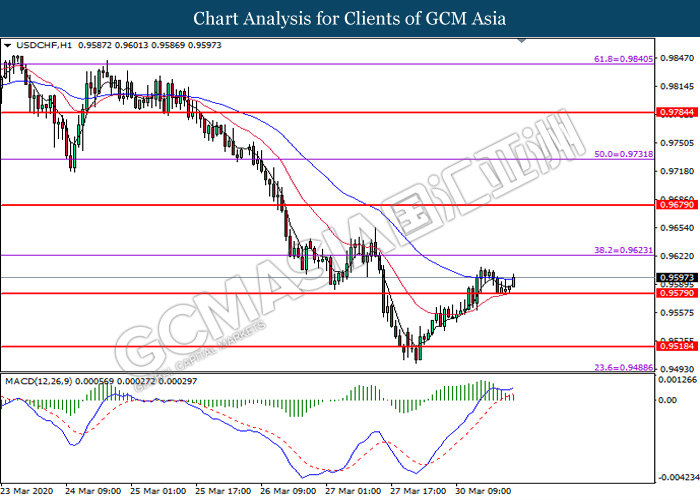Click the 26 Mar 09:00 time label
The height and width of the screenshot is (500, 700).
[288, 491]
